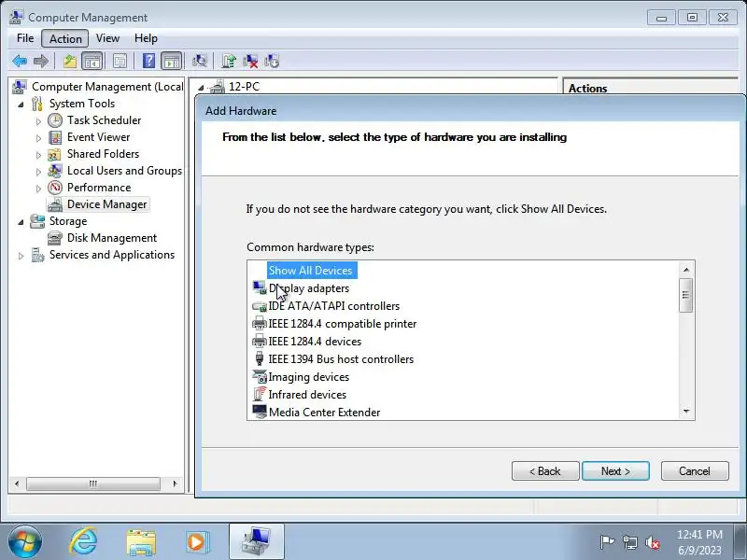Select the Disk Management icon
747x560 pixels.
55,238
